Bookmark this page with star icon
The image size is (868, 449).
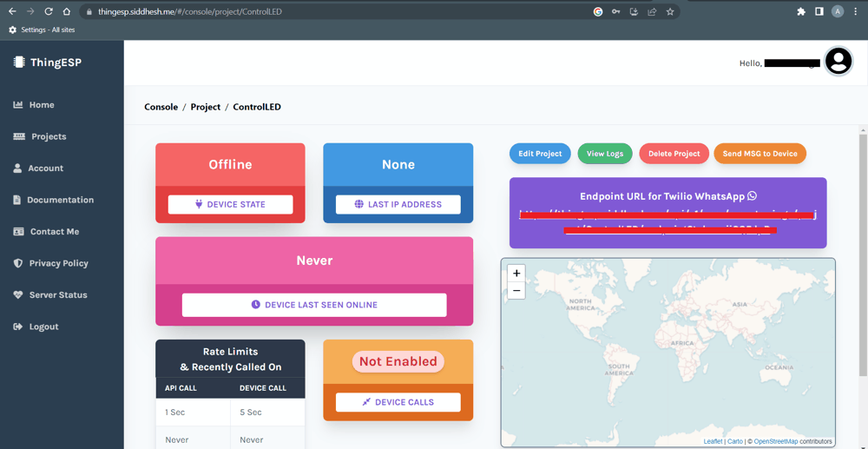click(x=670, y=12)
